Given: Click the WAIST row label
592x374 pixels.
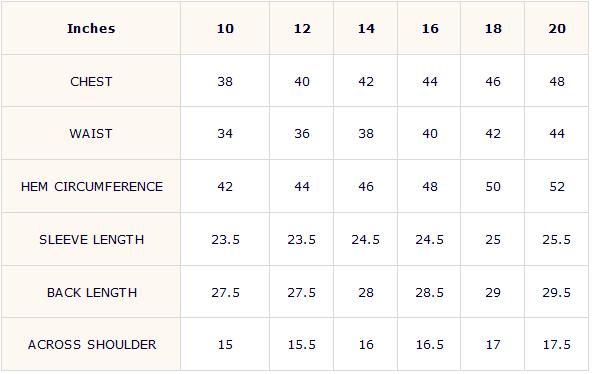Looking at the screenshot, I should [91, 134].
